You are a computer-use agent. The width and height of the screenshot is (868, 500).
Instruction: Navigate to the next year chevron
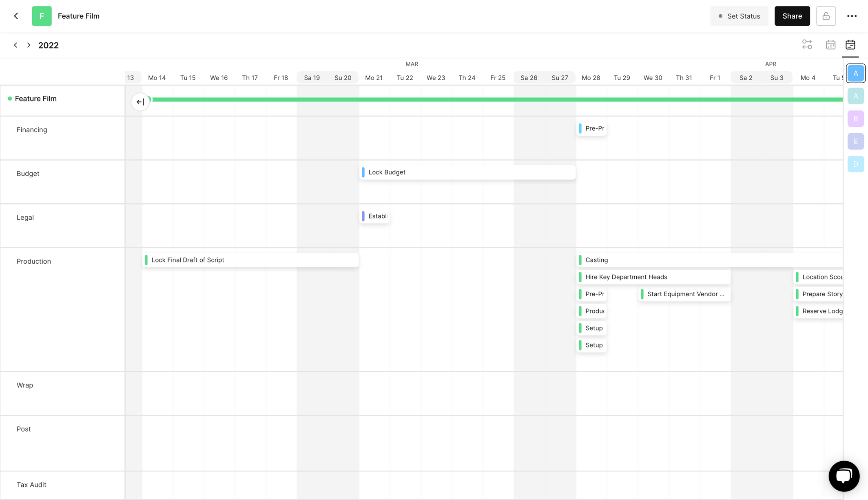pos(29,45)
